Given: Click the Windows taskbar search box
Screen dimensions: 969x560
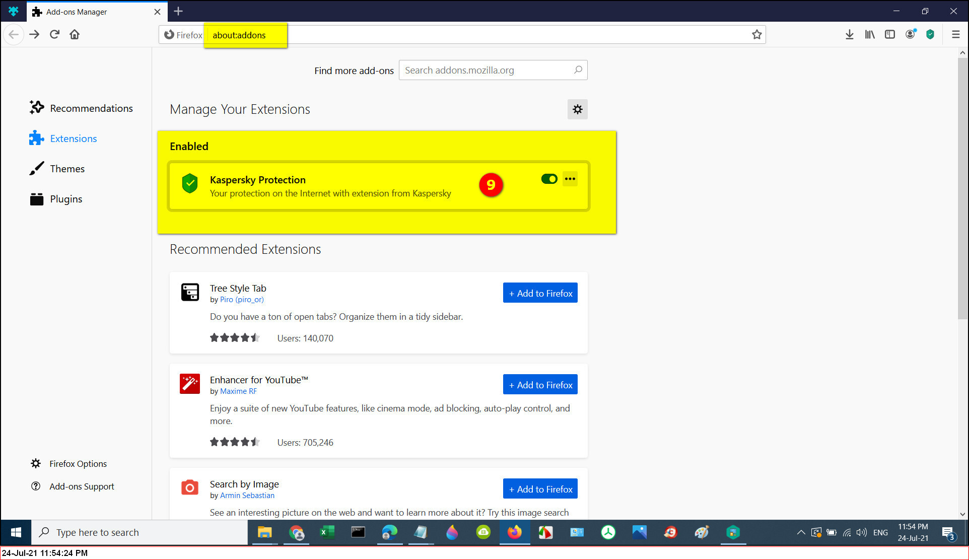Looking at the screenshot, I should [x=140, y=532].
